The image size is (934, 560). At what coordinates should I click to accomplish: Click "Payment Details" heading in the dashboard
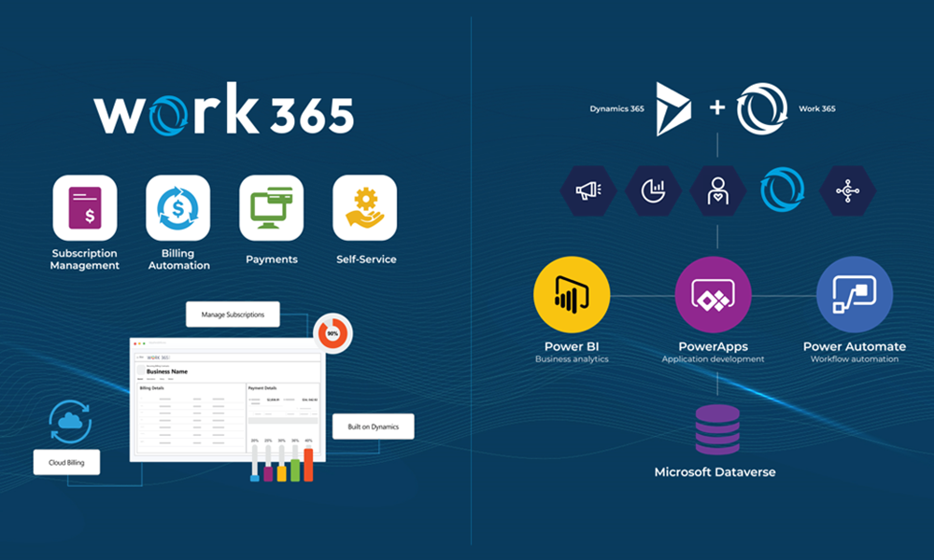(262, 388)
